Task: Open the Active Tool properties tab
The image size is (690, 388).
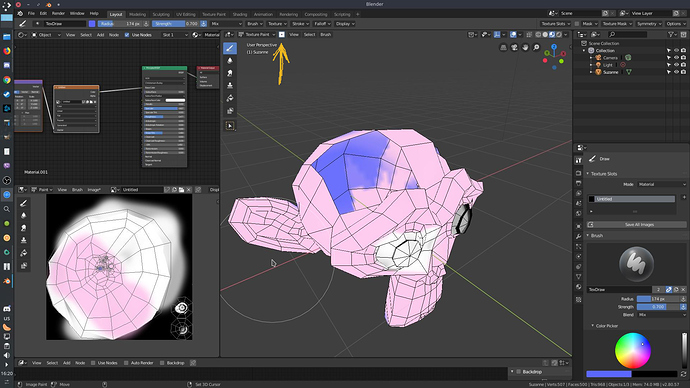Action: click(x=579, y=161)
